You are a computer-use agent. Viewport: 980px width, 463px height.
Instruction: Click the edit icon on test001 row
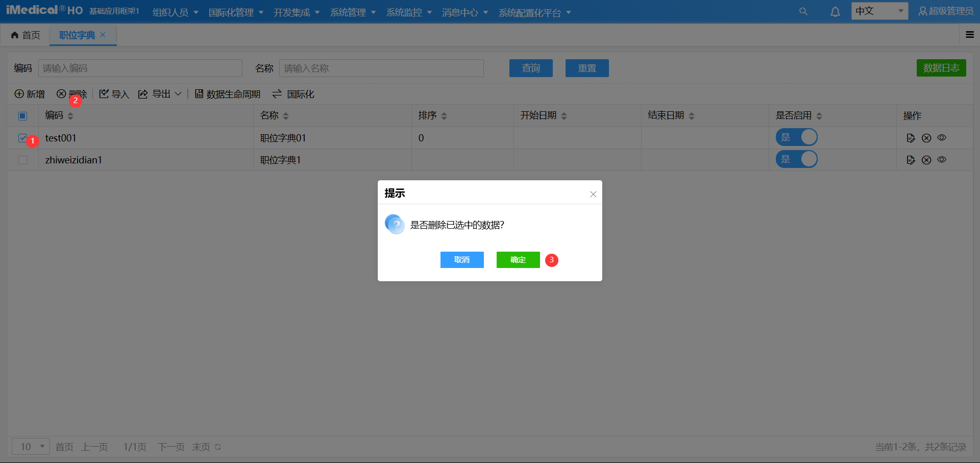(x=911, y=138)
